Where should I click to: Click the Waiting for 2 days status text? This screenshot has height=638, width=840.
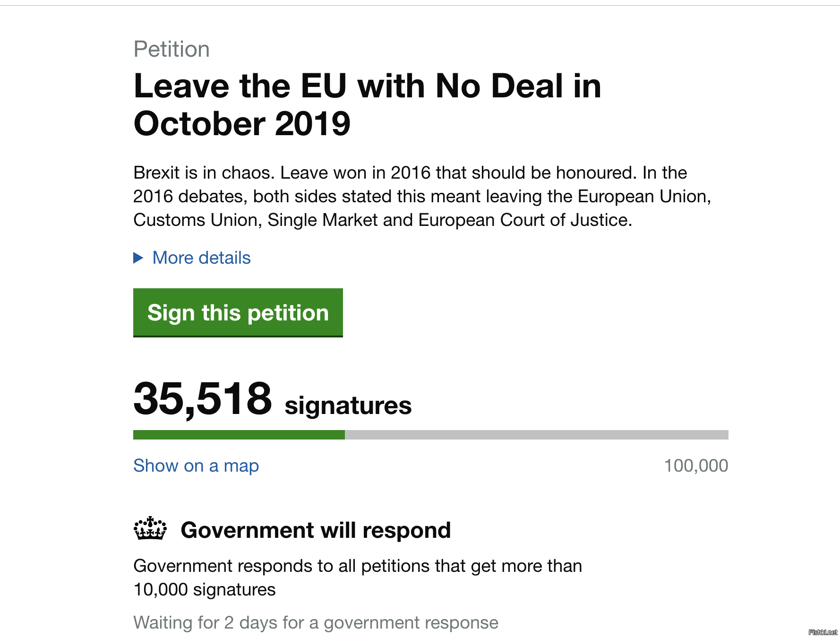click(x=316, y=623)
